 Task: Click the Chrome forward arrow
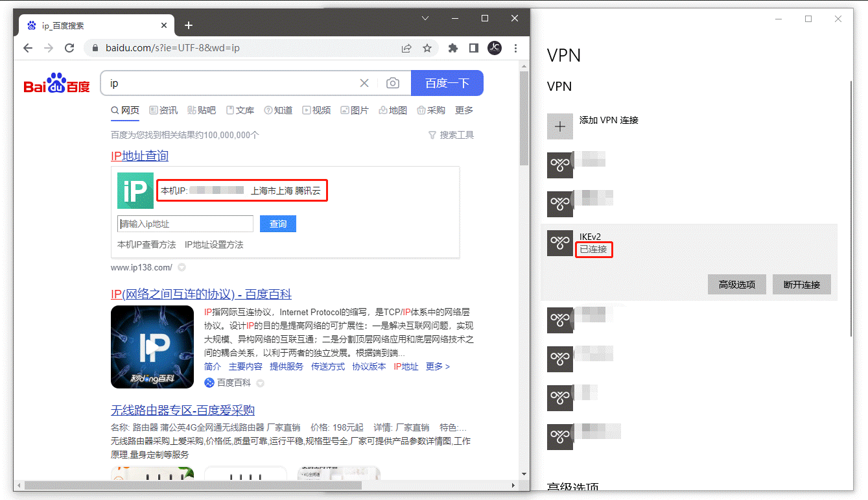click(x=49, y=48)
